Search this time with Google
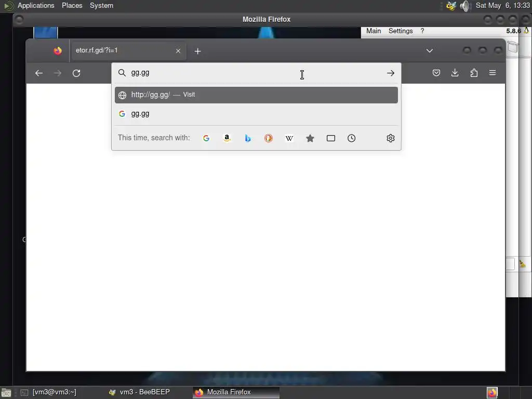This screenshot has height=399, width=532. pos(206,138)
